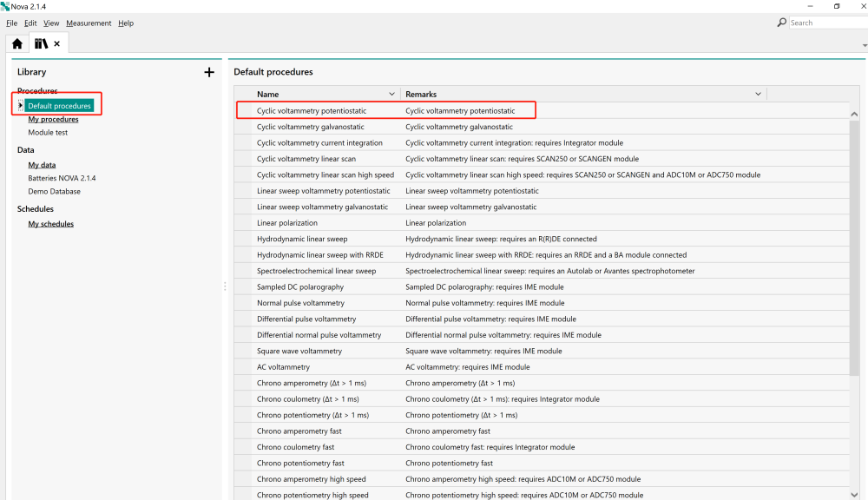Select Chrono potentiometry high speed procedure
868x500 pixels.
pyautogui.click(x=312, y=496)
